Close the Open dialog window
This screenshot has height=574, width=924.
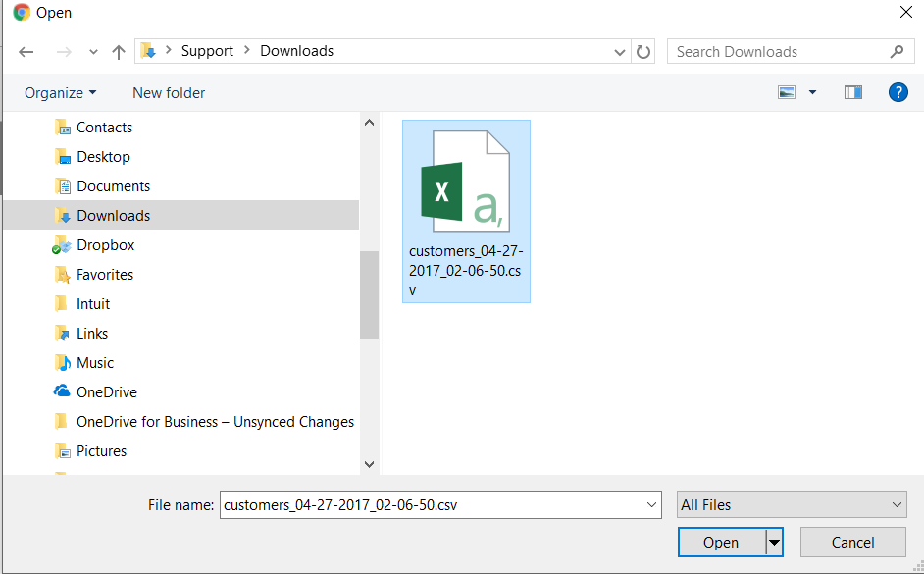click(906, 12)
